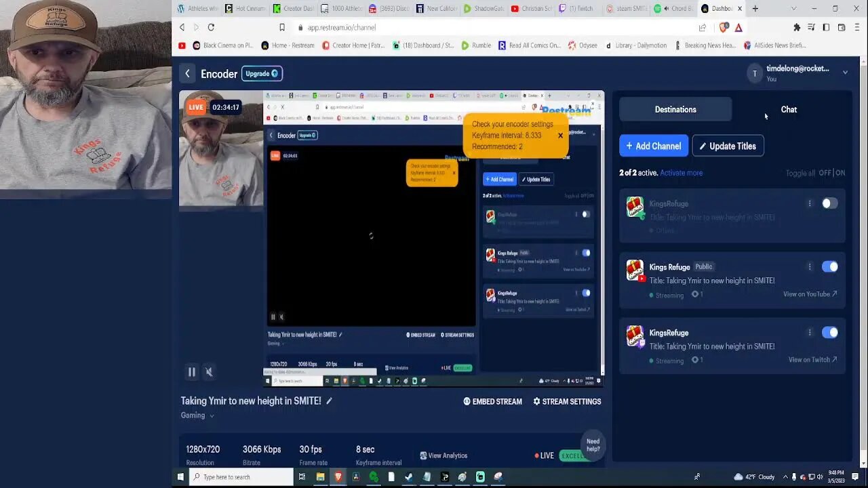The height and width of the screenshot is (488, 868).
Task: Click the Windows taskbar search box
Action: pyautogui.click(x=241, y=477)
